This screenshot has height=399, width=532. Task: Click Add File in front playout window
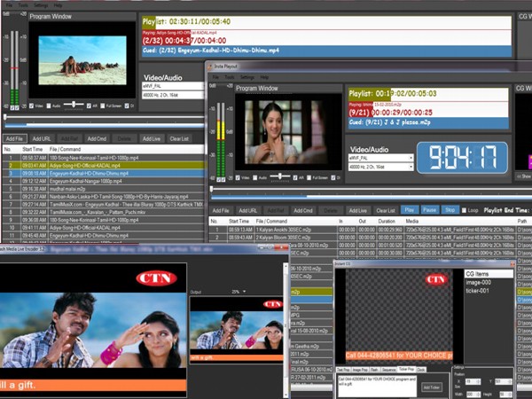tap(221, 211)
